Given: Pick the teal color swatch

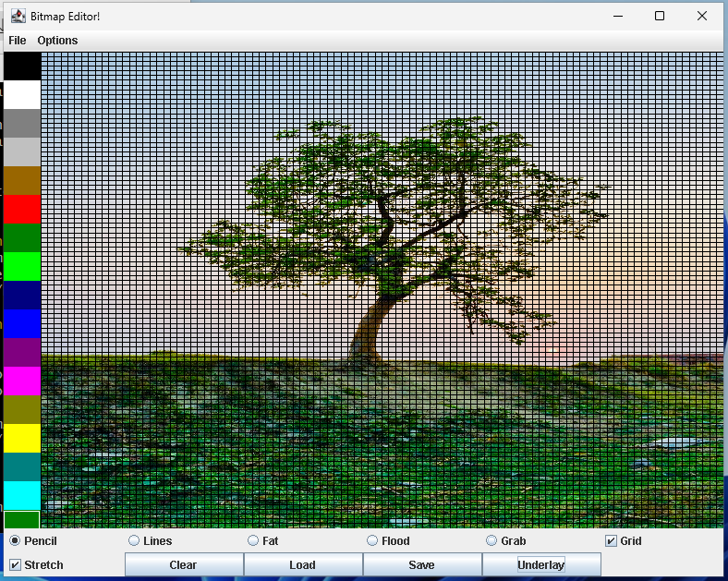Looking at the screenshot, I should [x=22, y=466].
